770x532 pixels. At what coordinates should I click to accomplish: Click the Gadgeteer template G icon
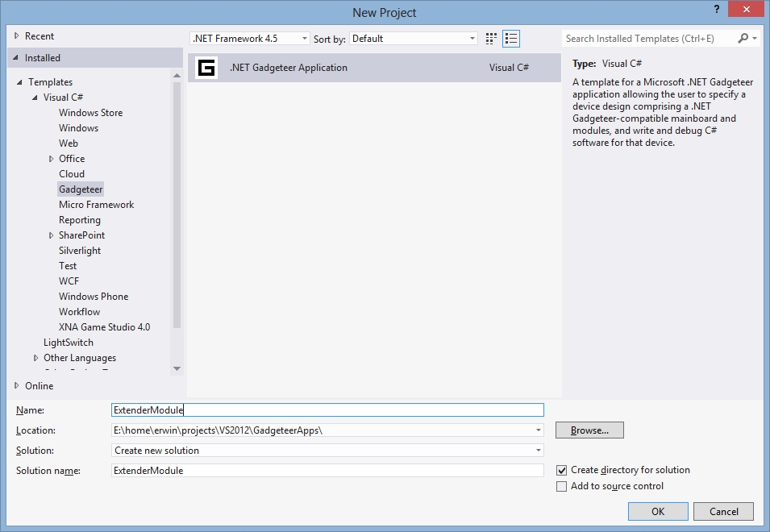206,68
